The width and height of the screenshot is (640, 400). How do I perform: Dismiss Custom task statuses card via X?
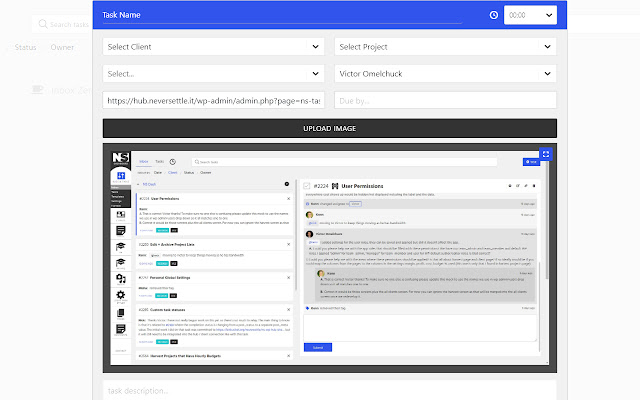tap(289, 310)
